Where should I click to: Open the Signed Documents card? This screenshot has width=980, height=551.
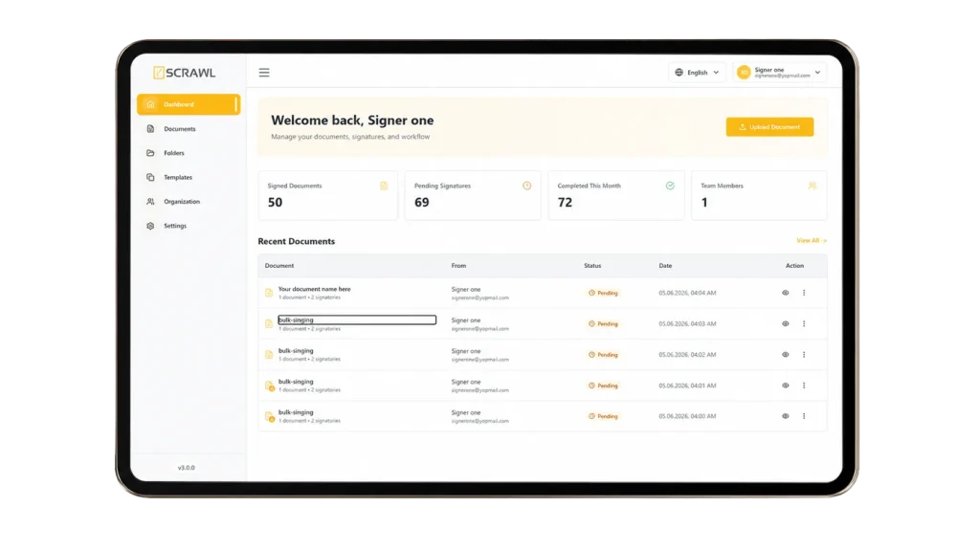pos(327,195)
